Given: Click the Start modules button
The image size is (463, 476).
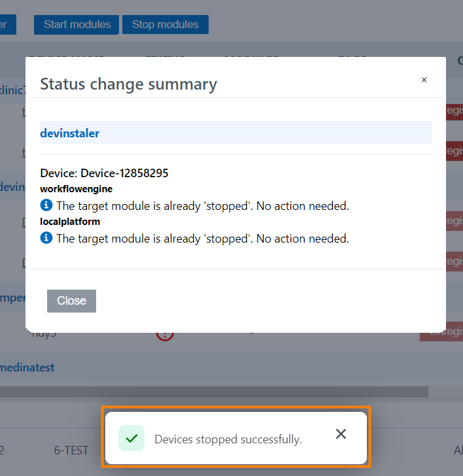Looking at the screenshot, I should pos(77,25).
